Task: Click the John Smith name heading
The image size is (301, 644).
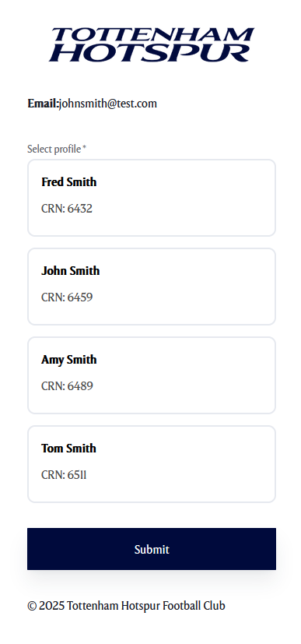Action: [x=71, y=271]
